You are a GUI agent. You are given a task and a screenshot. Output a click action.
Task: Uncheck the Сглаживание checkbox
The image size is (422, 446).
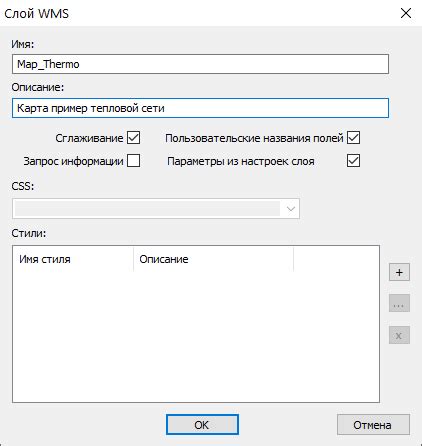(134, 138)
